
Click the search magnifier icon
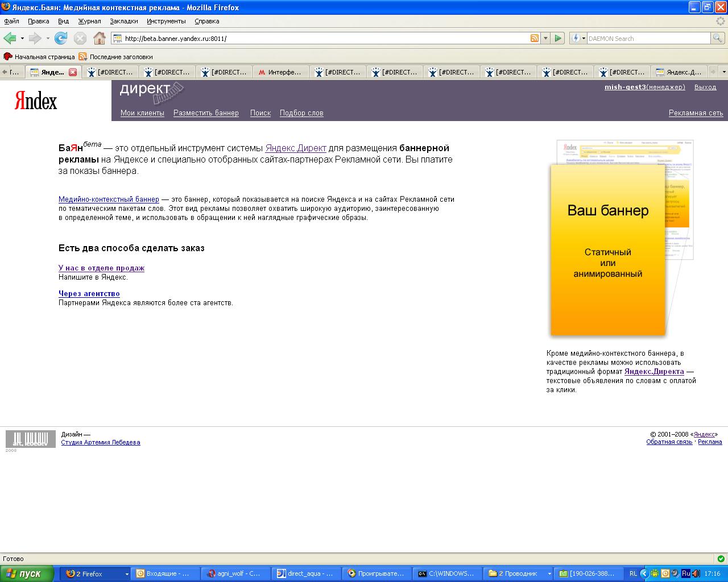pos(718,38)
